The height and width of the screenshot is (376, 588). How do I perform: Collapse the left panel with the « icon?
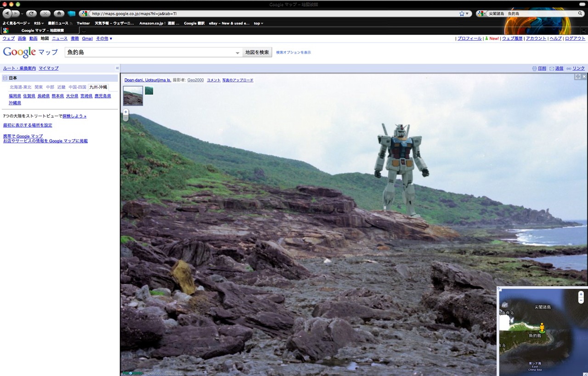pos(117,68)
